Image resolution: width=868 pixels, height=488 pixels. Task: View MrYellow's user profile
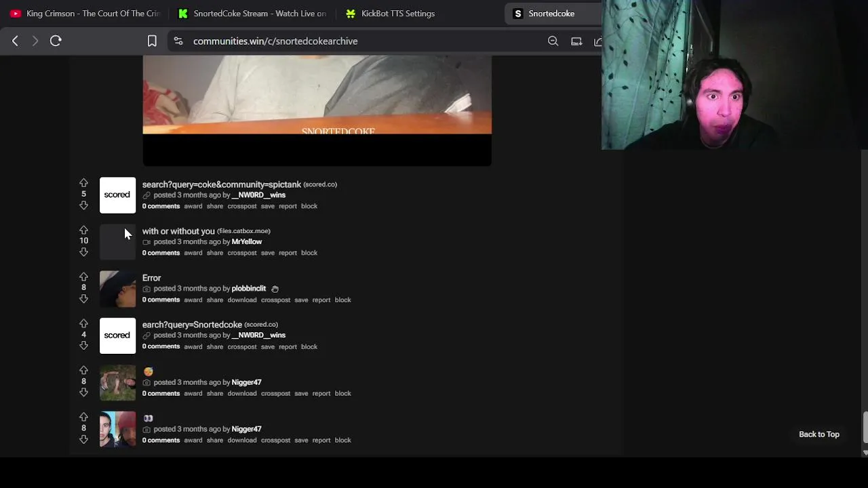(x=247, y=242)
